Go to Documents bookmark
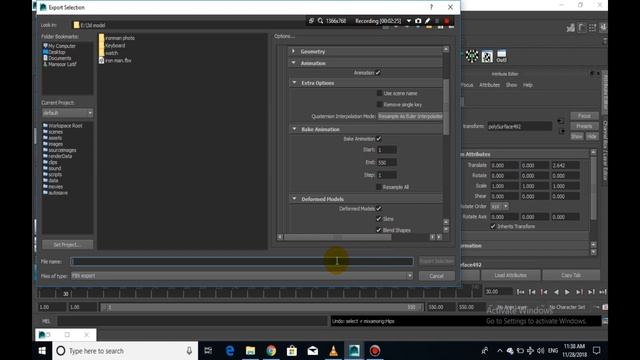The width and height of the screenshot is (640, 360). pyautogui.click(x=57, y=58)
